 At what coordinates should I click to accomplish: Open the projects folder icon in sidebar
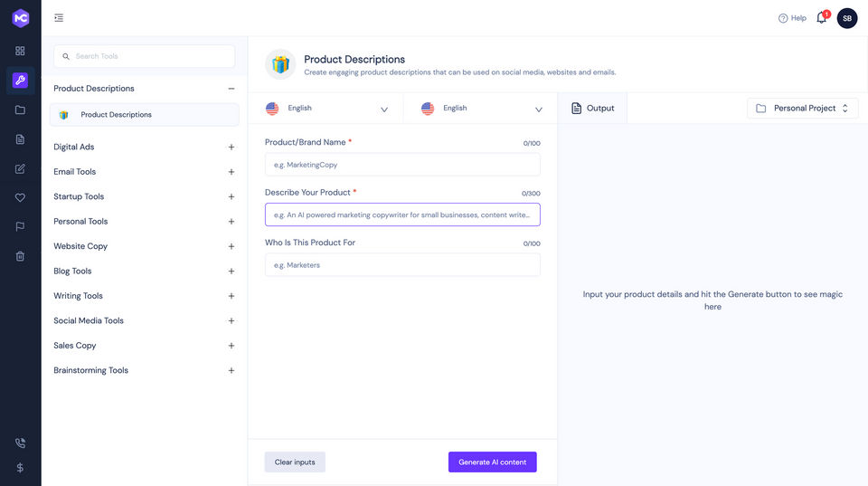pos(20,110)
